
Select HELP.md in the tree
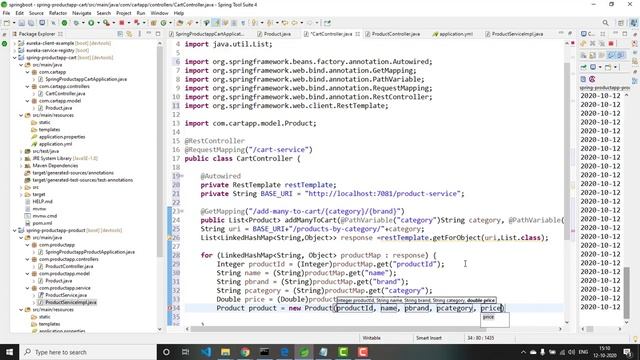(42, 202)
